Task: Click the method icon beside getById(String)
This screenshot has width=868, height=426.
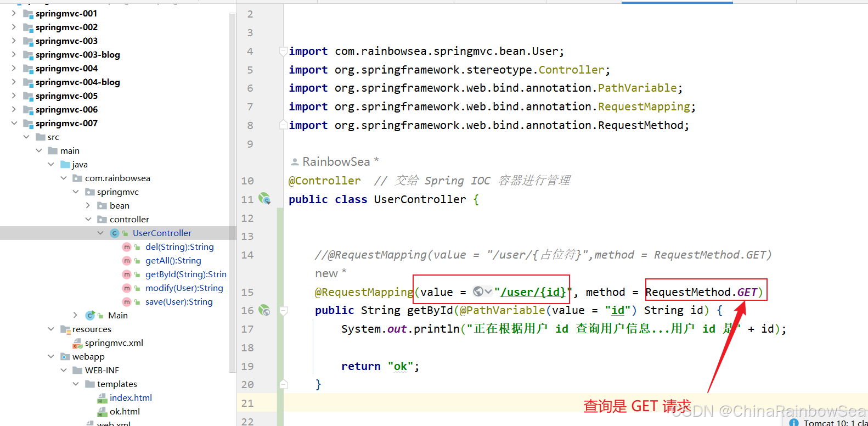Action: click(x=127, y=274)
